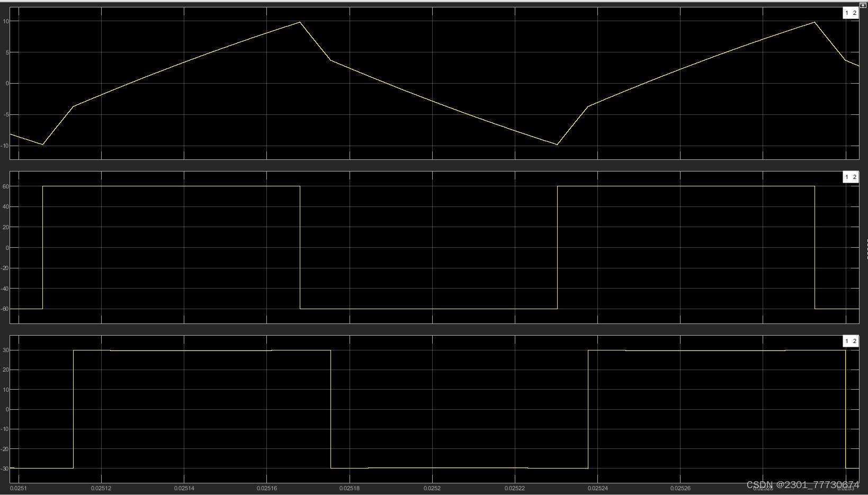Toggle signal 1 in bottom plot legend
The width and height of the screenshot is (868, 495).
click(847, 341)
